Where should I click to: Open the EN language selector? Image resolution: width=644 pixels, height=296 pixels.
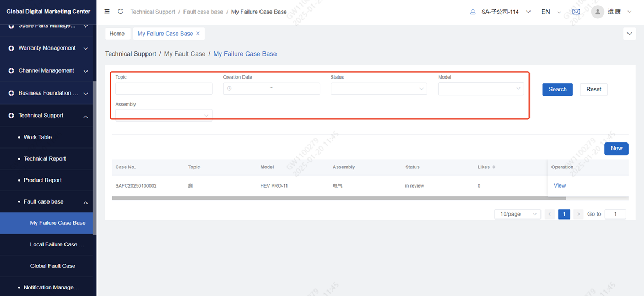tap(550, 12)
